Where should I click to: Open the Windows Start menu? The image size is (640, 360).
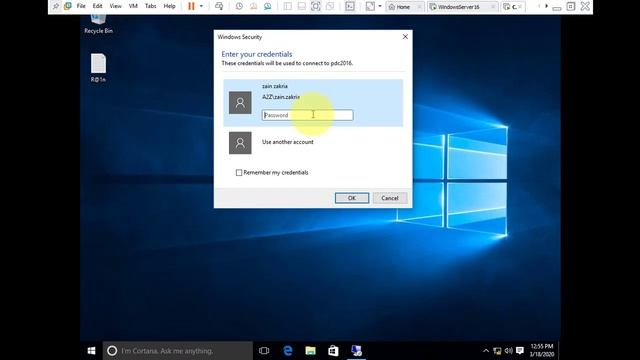click(x=91, y=351)
